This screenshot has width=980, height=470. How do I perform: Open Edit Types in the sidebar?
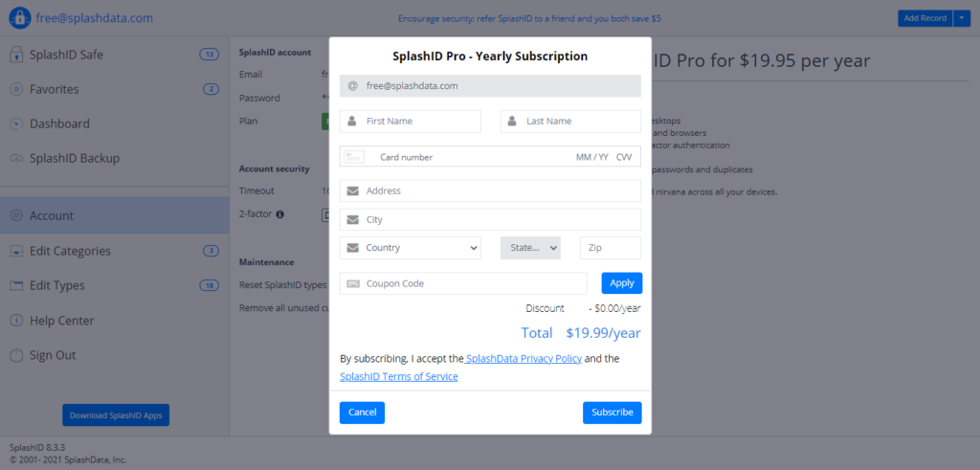(x=57, y=285)
